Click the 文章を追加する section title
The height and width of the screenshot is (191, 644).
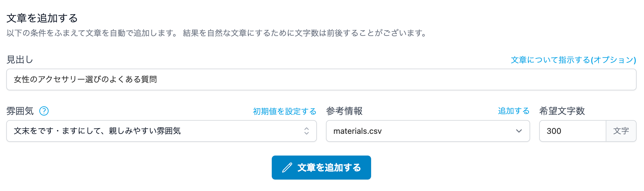42,18
